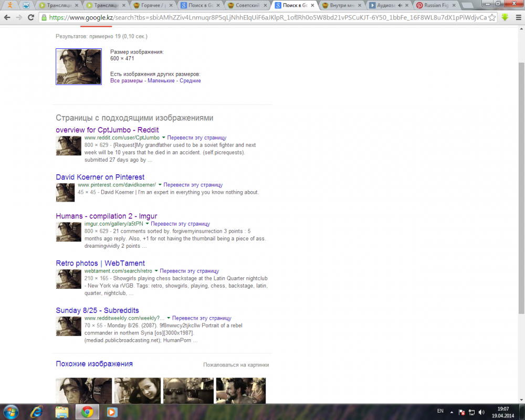Switch to the Russian Fig Pinterest tab
Viewport: 525px width, 420px height.
[x=437, y=6]
